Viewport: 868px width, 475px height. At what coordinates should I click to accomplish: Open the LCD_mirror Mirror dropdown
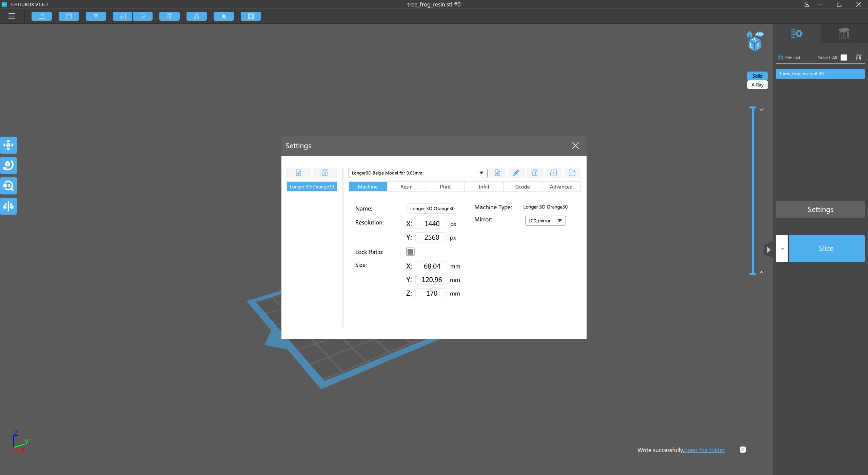point(545,221)
